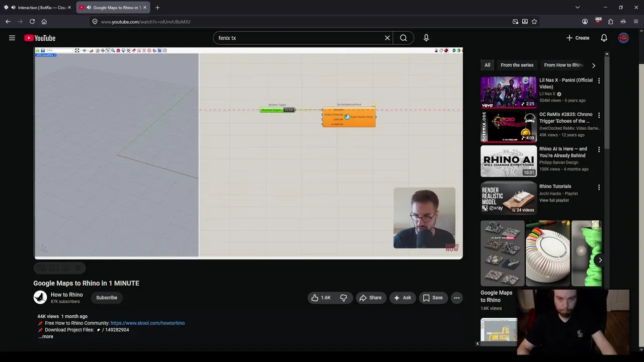The height and width of the screenshot is (362, 644).
Task: Click the Ask button
Action: click(x=402, y=298)
